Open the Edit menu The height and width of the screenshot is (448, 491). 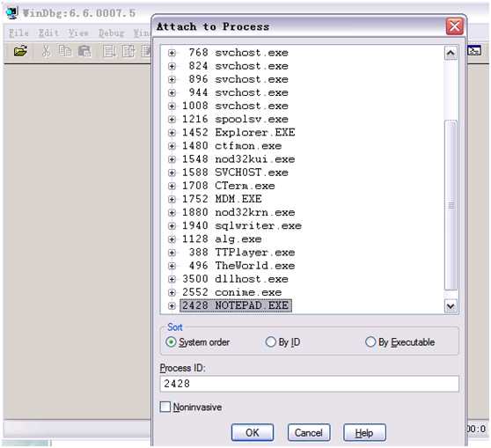point(48,33)
